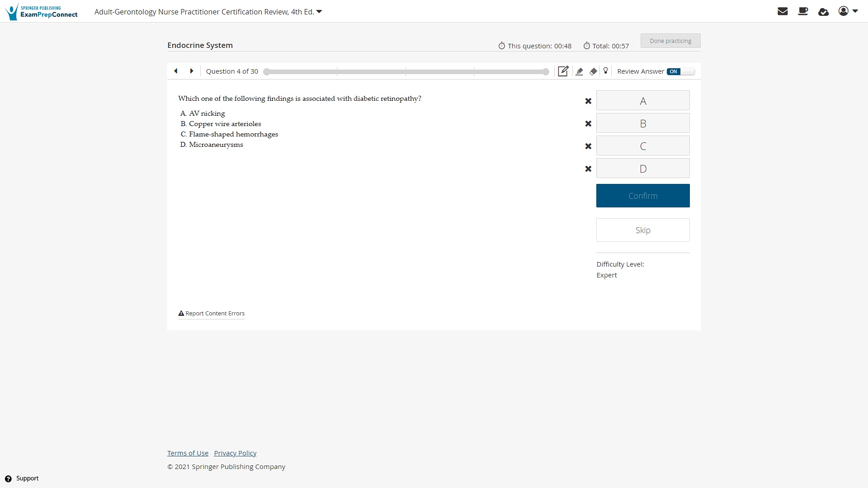Open the envelope messages icon
Image resolution: width=868 pixels, height=488 pixels.
(x=783, y=11)
